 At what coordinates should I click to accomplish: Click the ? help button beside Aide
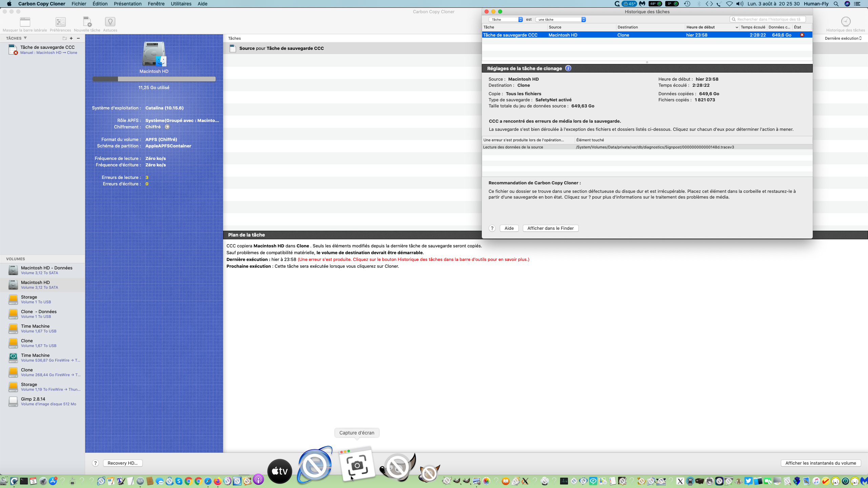492,228
